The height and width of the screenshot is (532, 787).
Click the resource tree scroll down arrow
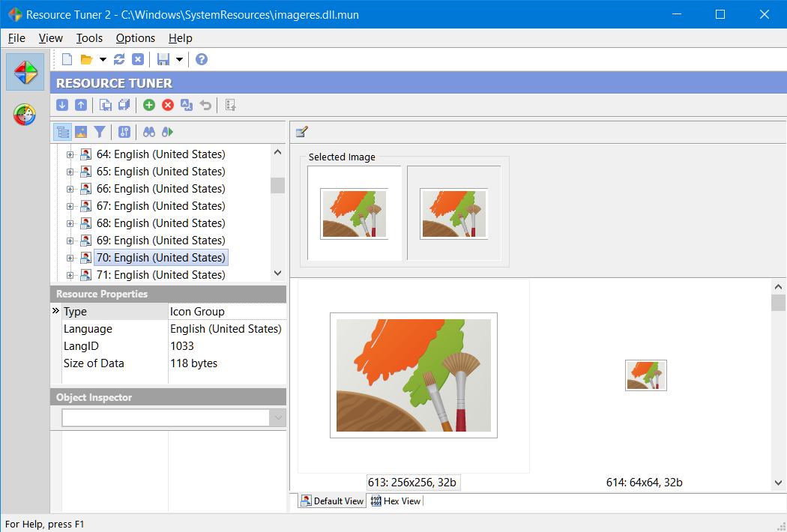click(277, 273)
